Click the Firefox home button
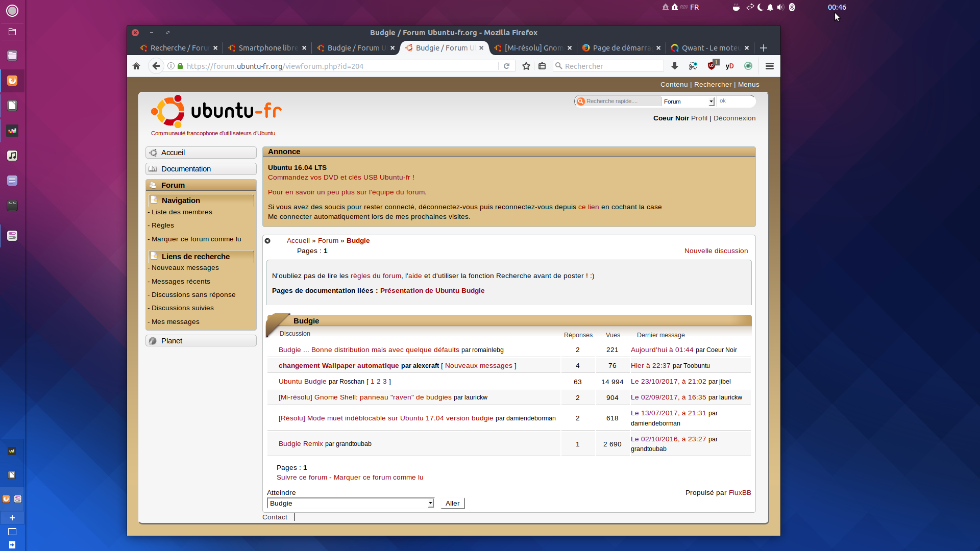Image resolution: width=980 pixels, height=551 pixels. [x=136, y=66]
